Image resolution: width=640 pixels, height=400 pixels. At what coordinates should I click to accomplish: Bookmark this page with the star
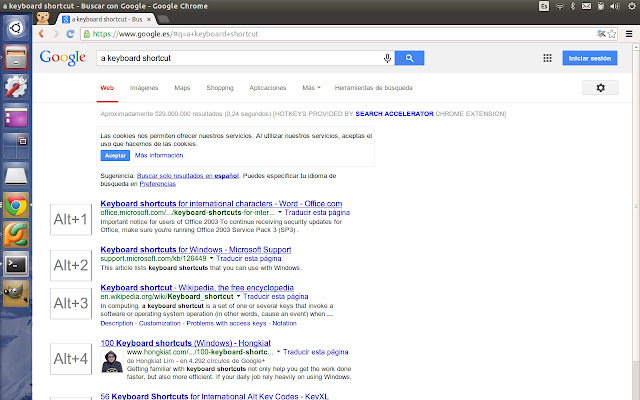tap(611, 34)
